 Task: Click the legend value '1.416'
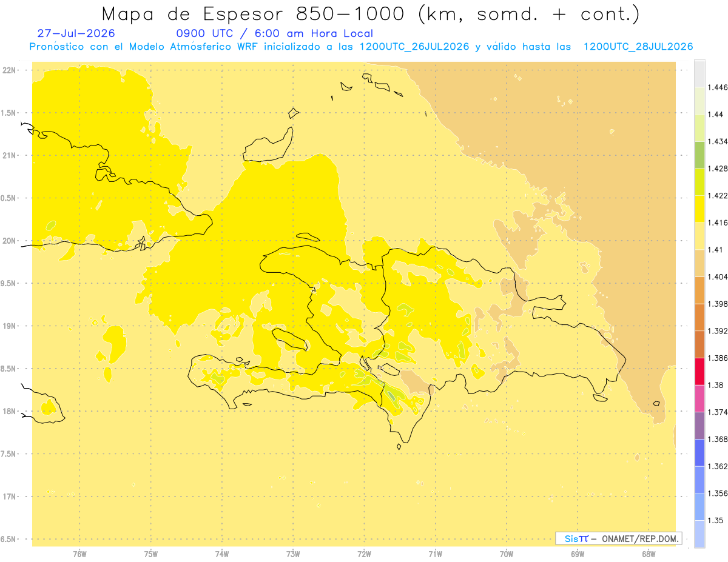(x=718, y=222)
